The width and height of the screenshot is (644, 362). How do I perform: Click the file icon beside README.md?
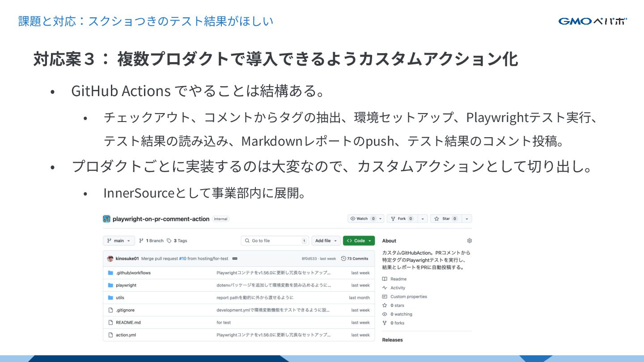110,322
